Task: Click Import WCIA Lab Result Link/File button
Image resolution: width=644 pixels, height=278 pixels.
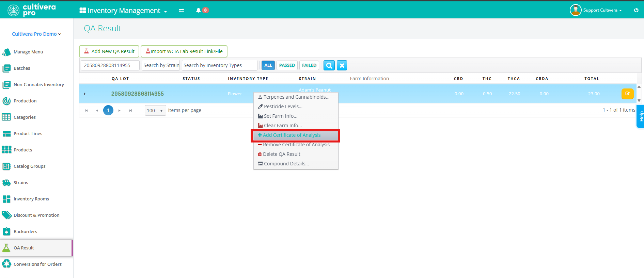Action: coord(184,51)
